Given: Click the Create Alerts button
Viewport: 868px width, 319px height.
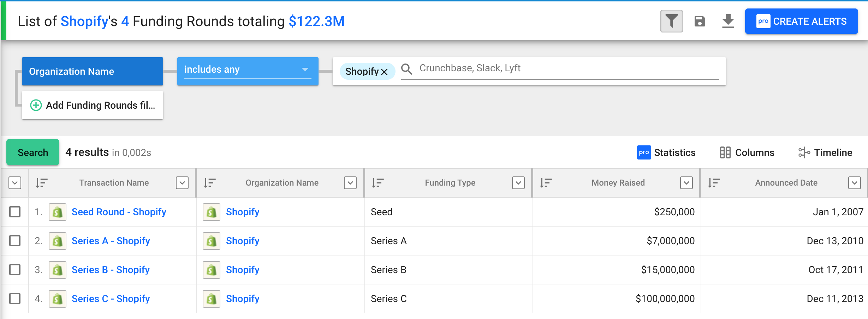Looking at the screenshot, I should point(801,21).
